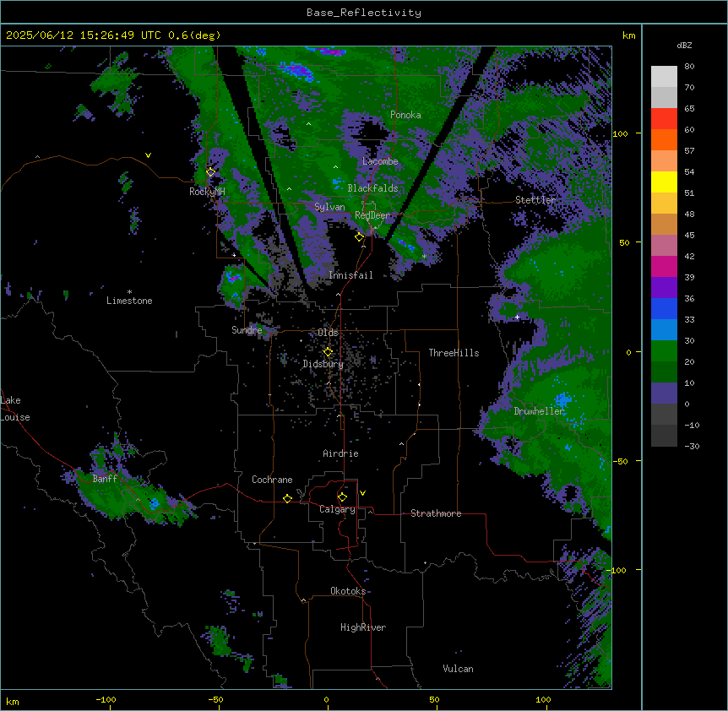Click the 50 tick label on bottom axis
The width and height of the screenshot is (728, 711).
click(434, 699)
